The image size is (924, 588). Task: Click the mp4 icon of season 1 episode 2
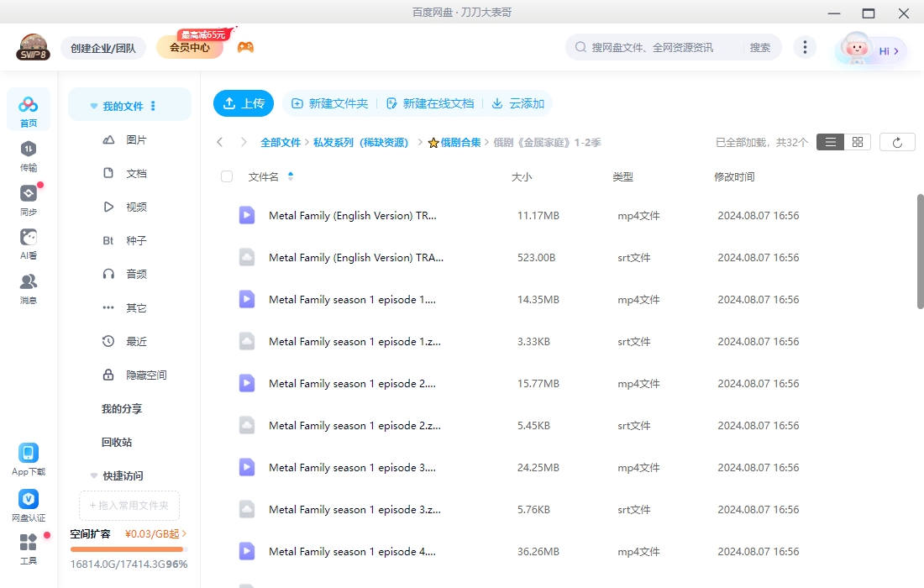click(247, 383)
